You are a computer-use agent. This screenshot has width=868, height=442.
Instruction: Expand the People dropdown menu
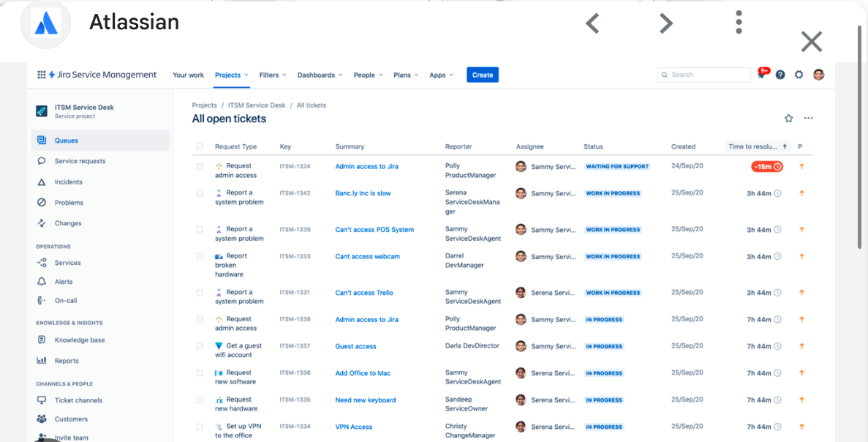(368, 75)
